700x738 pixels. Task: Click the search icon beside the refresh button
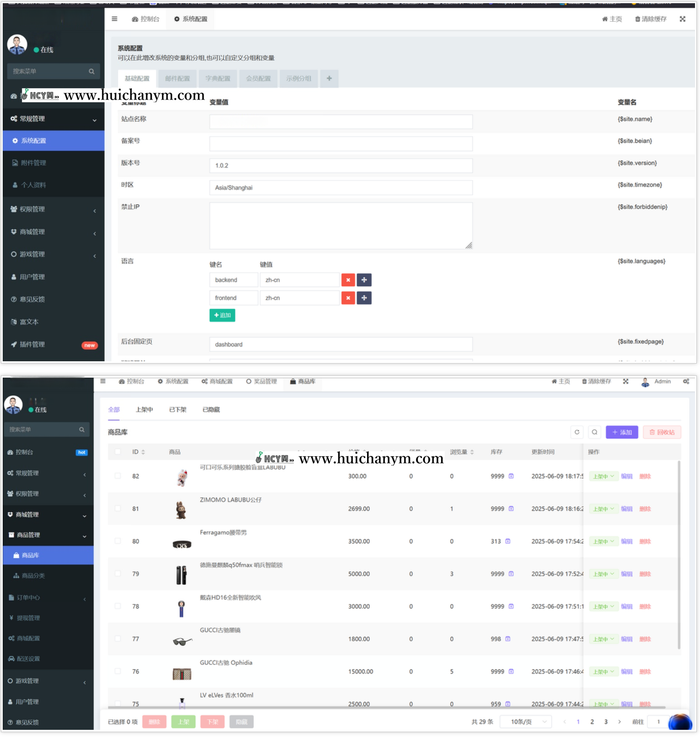[595, 432]
